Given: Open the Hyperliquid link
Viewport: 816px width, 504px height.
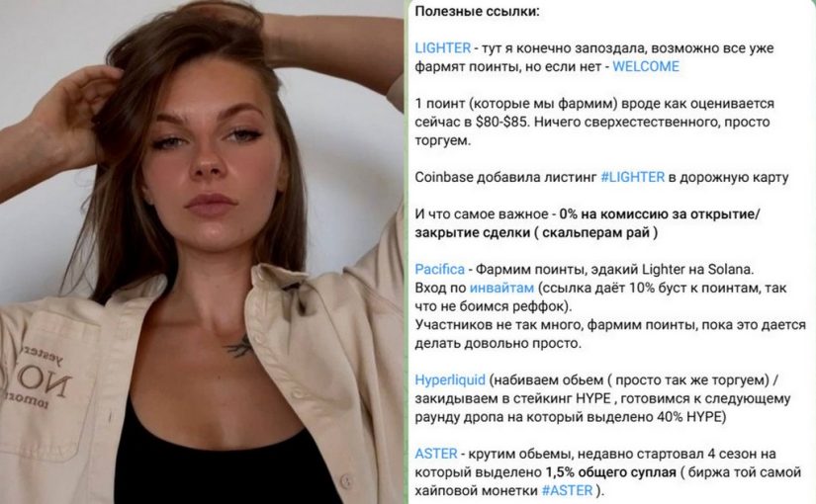Looking at the screenshot, I should click(450, 380).
